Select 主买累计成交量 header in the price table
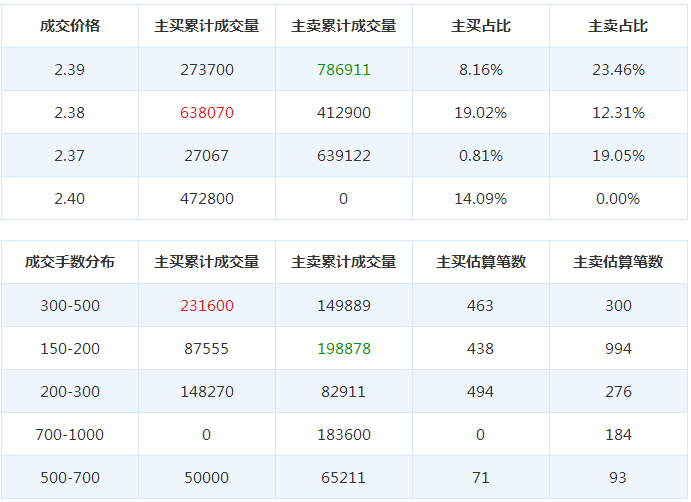Viewport: 691px width, 502px height. (207, 26)
